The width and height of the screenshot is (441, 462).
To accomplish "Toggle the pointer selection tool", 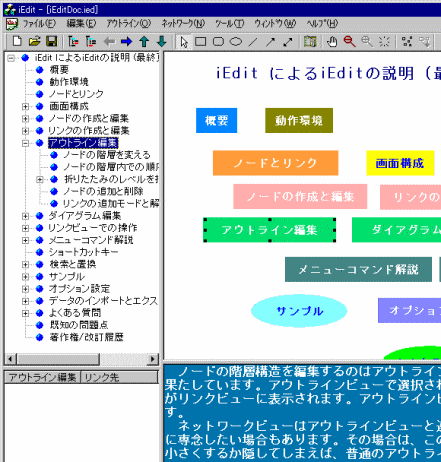I will [184, 42].
